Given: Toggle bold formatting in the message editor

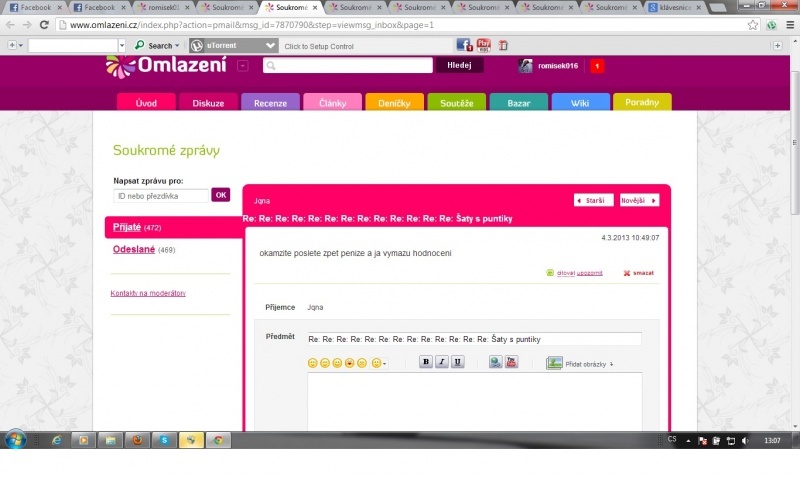Looking at the screenshot, I should [x=425, y=362].
